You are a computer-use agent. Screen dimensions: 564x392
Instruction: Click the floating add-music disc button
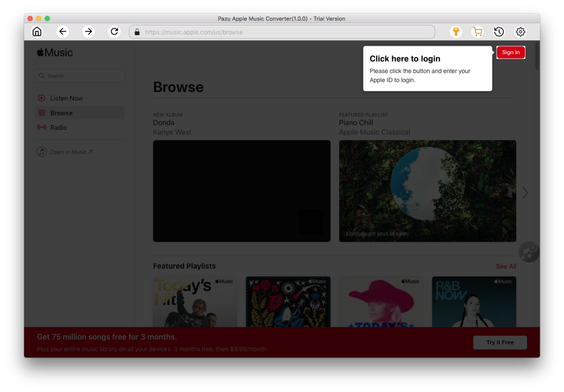(x=529, y=252)
